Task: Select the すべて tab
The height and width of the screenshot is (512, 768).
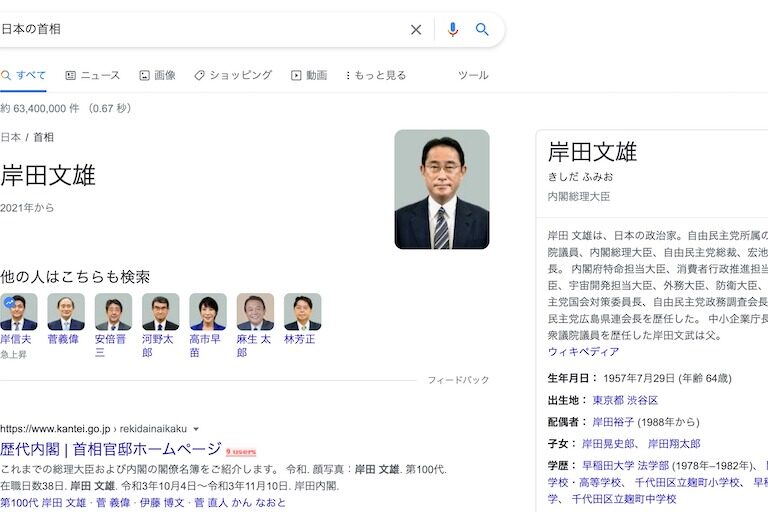Action: coord(24,75)
